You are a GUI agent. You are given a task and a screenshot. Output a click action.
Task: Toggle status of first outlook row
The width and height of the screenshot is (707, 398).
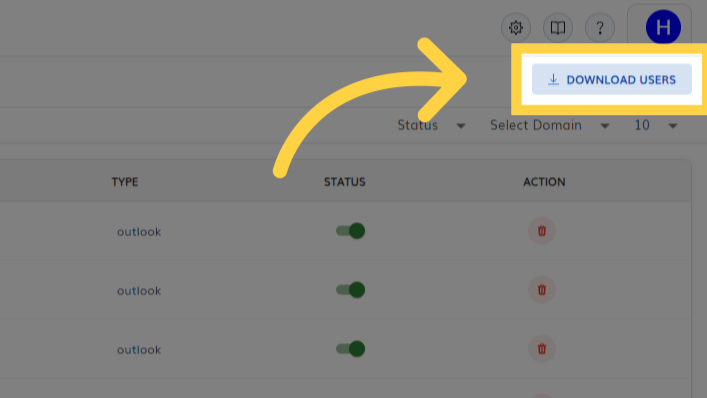(350, 231)
